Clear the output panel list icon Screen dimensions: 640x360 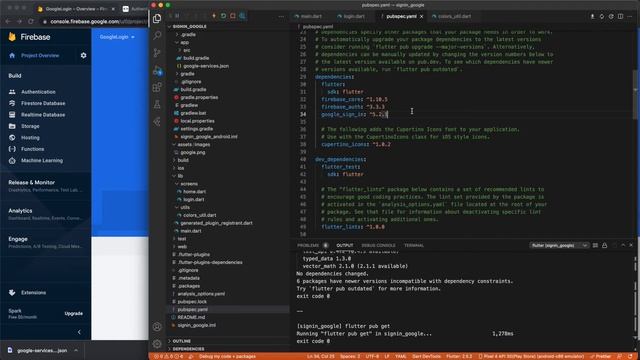(x=595, y=245)
